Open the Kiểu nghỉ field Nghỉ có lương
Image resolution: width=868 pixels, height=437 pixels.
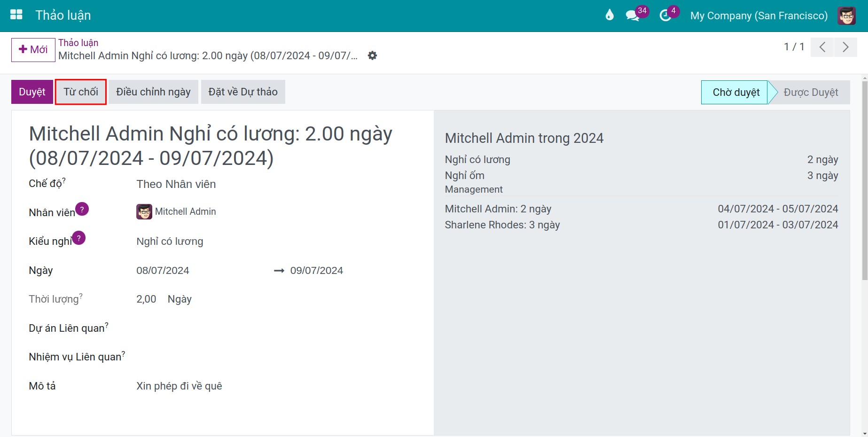(170, 242)
